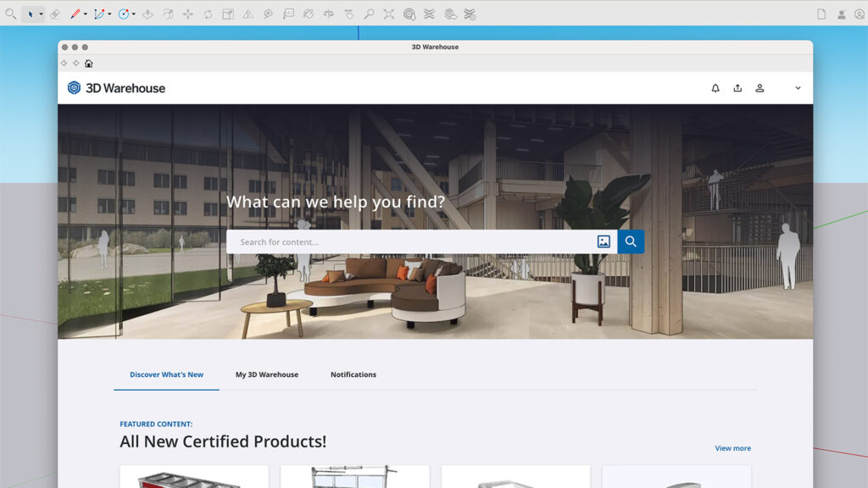Open Extension Manager toolbar icon
This screenshot has width=868, height=488.
tap(470, 14)
